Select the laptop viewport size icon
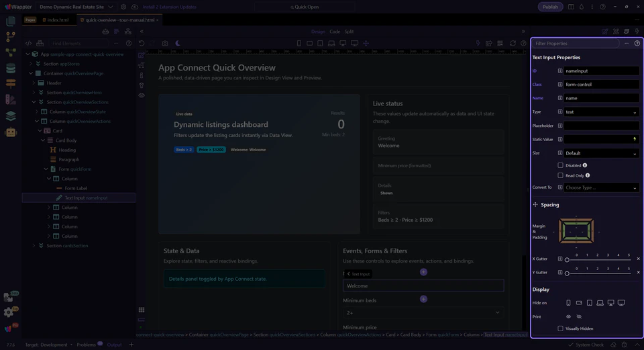This screenshot has height=350, width=644. tap(331, 43)
